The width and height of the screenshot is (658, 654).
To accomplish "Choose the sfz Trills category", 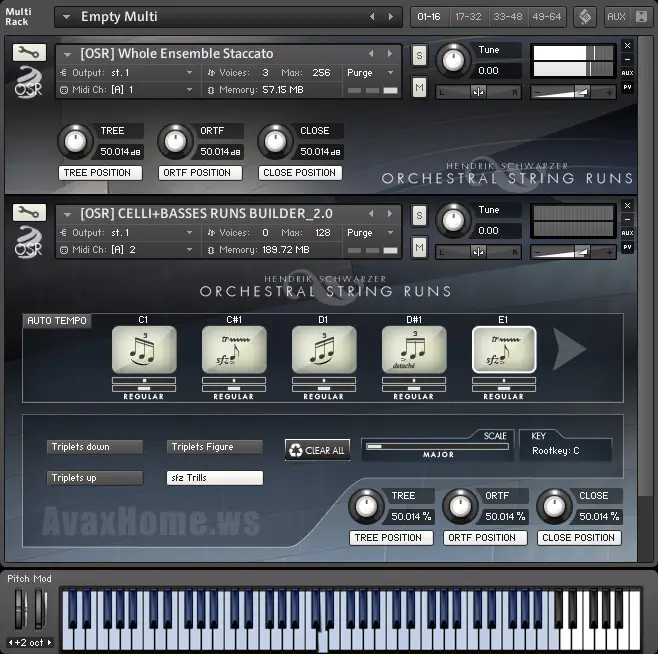I will [x=215, y=478].
